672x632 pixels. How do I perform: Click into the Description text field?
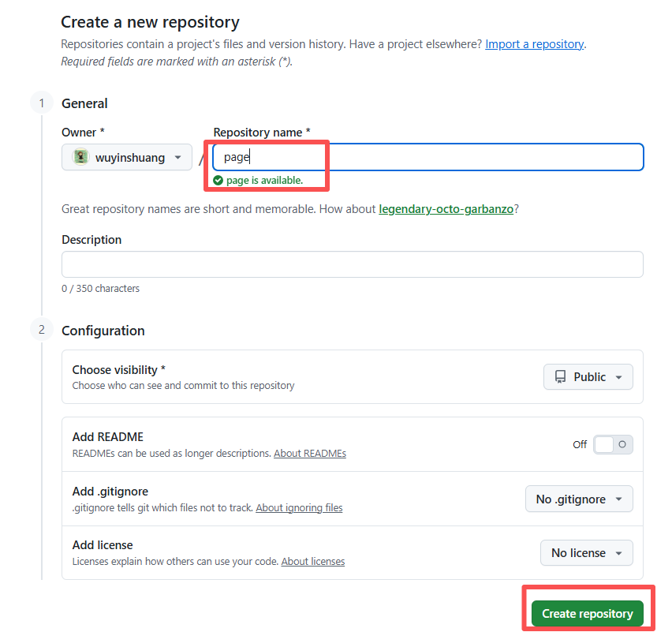click(352, 264)
